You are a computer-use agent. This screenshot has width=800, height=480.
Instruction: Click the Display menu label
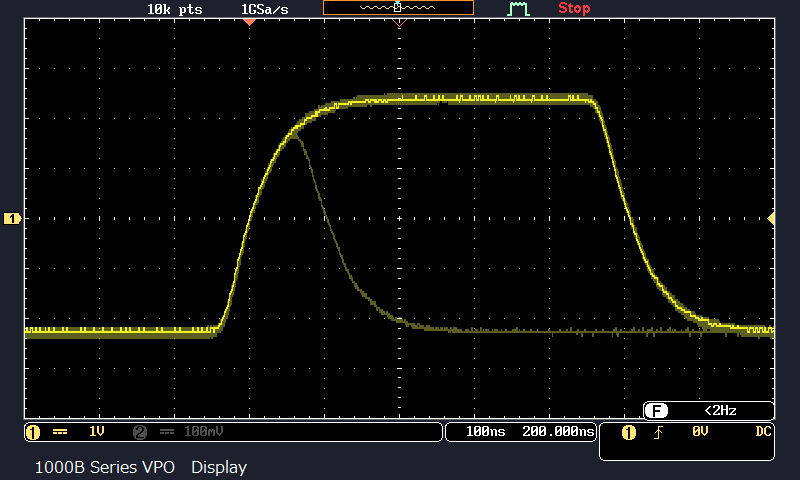(219, 467)
